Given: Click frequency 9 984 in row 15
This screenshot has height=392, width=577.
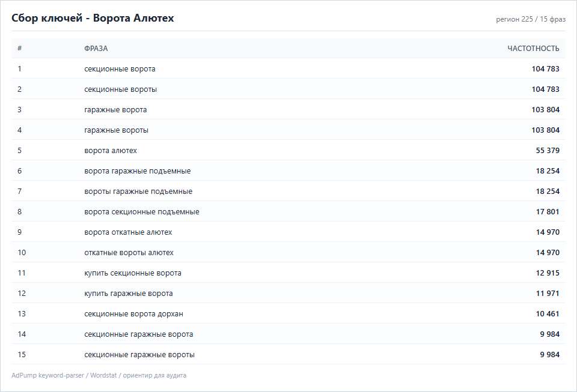Looking at the screenshot, I should [550, 355].
